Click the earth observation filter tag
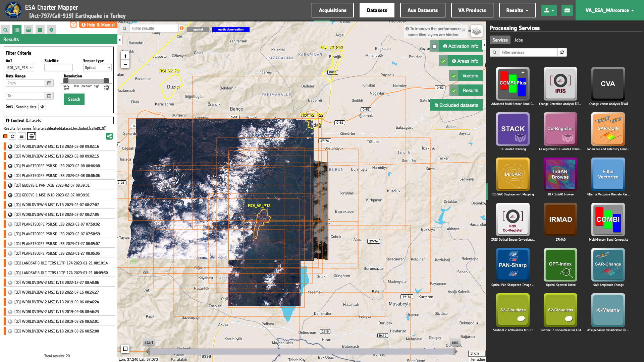Image resolution: width=644 pixels, height=362 pixels. pos(231,29)
